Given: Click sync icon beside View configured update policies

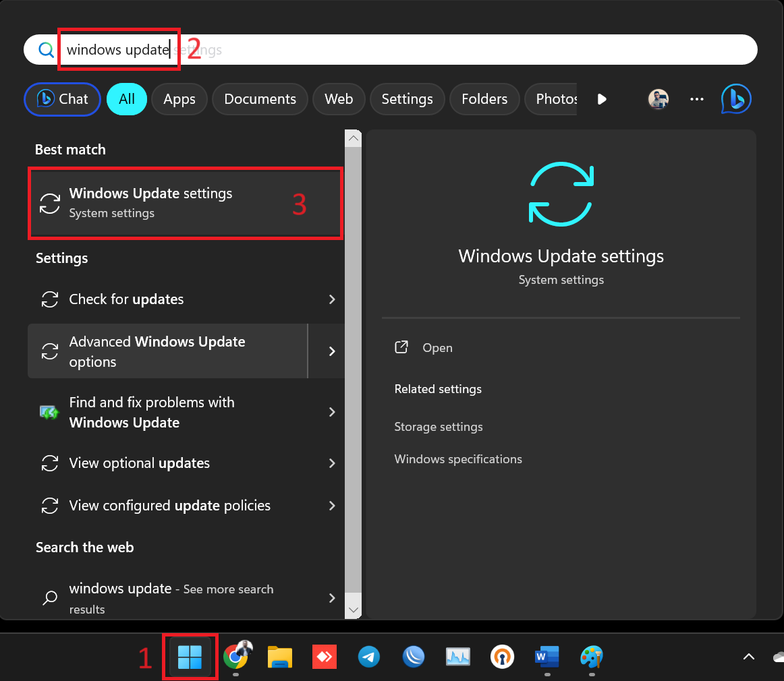Looking at the screenshot, I should click(49, 506).
